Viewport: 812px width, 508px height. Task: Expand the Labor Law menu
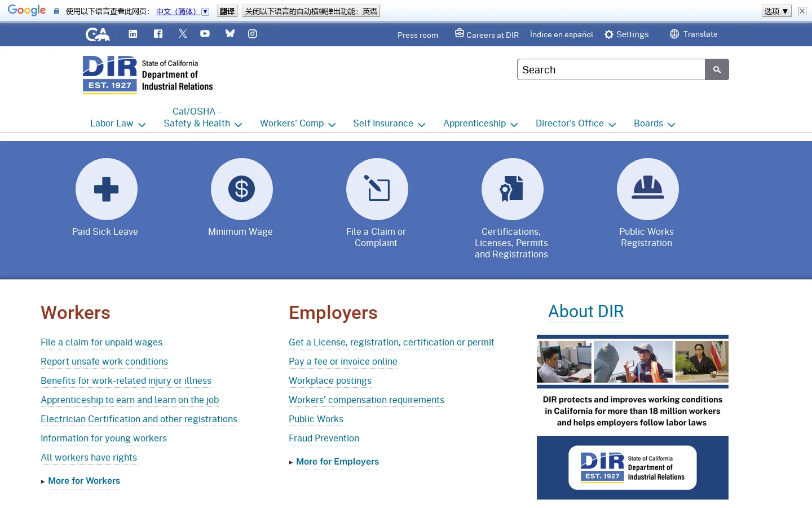click(x=118, y=124)
